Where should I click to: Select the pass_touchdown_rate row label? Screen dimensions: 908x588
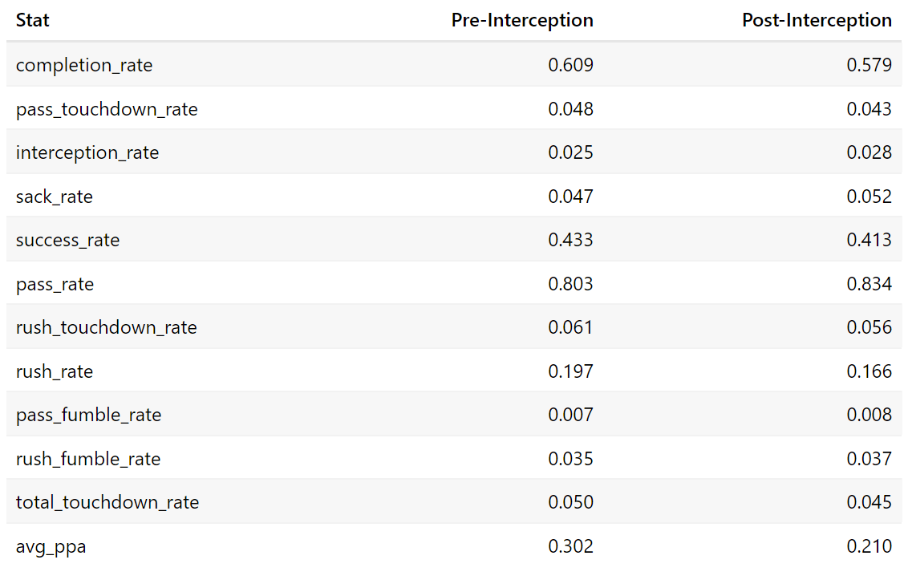pyautogui.click(x=107, y=109)
